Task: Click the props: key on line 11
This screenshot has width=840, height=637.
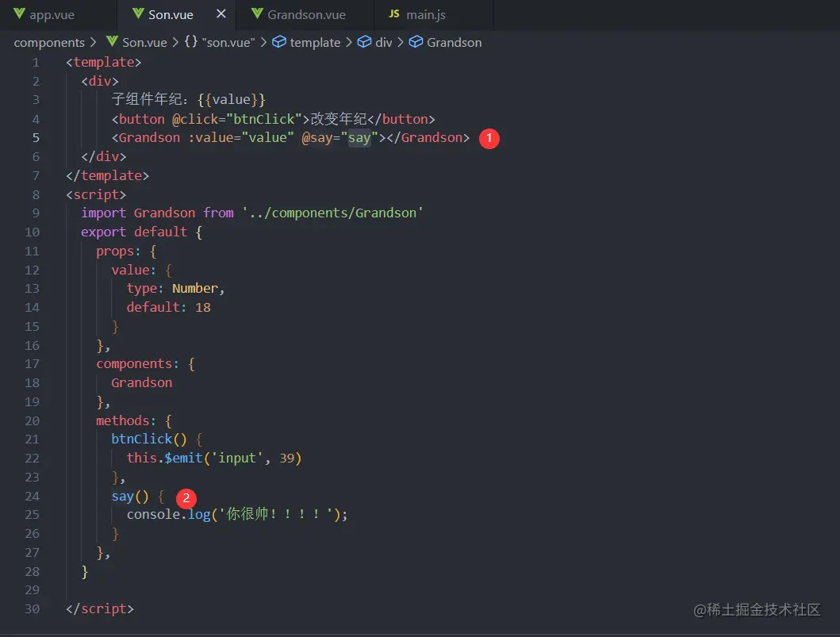Action: [118, 251]
